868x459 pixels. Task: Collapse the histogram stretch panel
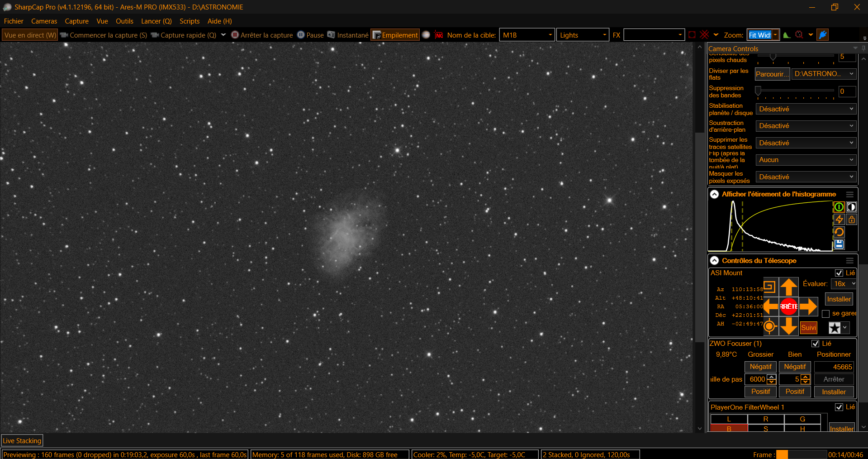click(715, 194)
